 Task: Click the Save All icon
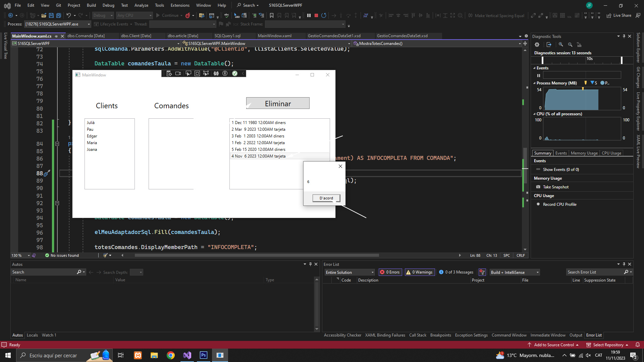[x=58, y=15]
